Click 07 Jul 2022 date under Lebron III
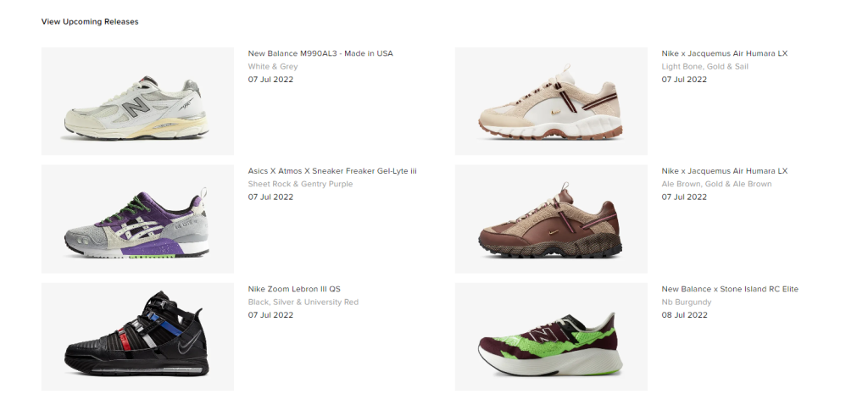 point(270,315)
